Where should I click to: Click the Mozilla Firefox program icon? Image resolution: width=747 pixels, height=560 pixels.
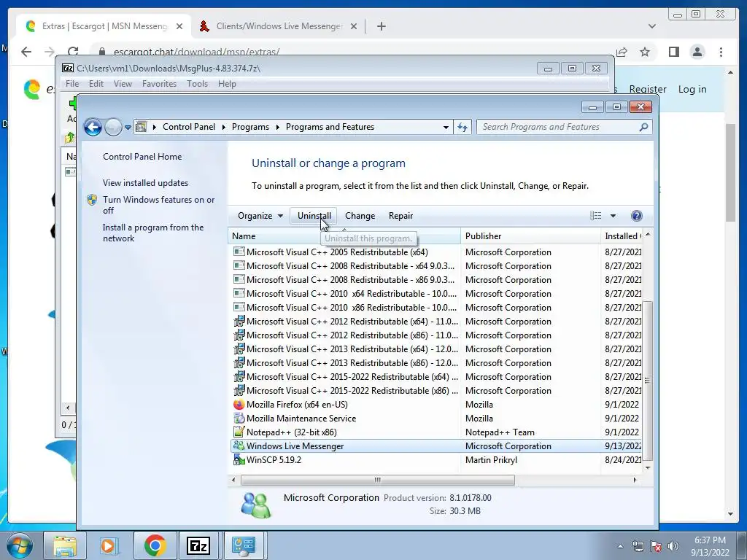pyautogui.click(x=239, y=404)
